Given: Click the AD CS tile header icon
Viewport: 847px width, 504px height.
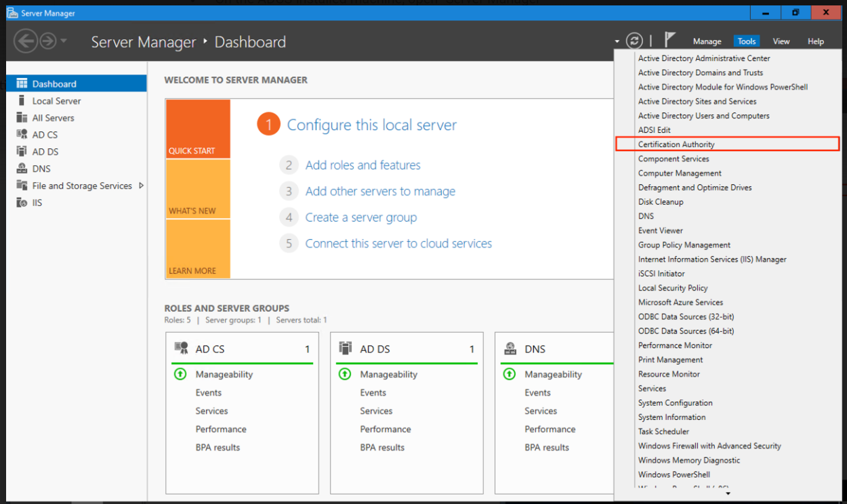Looking at the screenshot, I should tap(182, 348).
